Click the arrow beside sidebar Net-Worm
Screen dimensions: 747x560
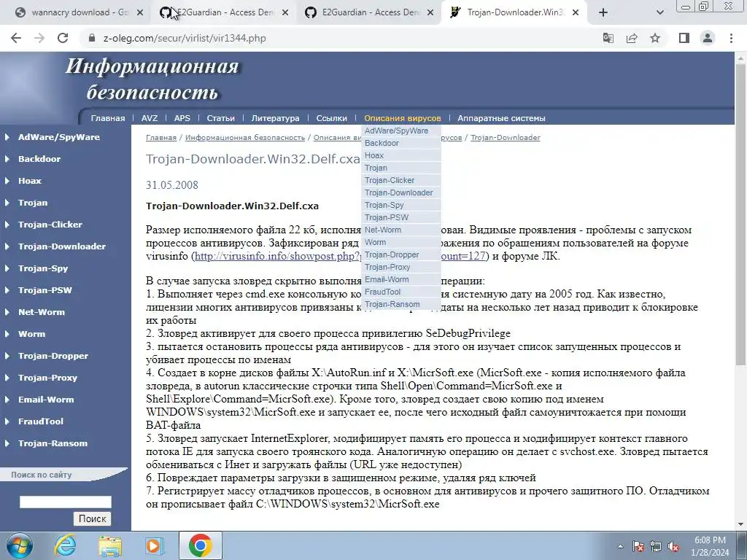(x=7, y=312)
